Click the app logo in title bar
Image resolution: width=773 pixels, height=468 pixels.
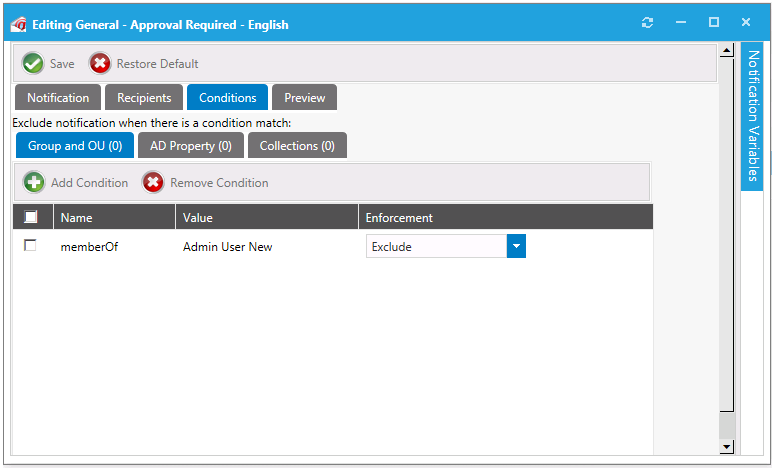pos(18,22)
